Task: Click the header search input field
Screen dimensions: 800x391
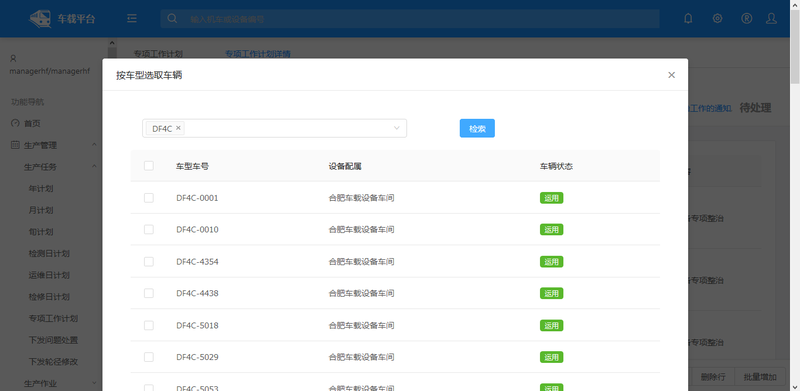Action: pyautogui.click(x=410, y=18)
